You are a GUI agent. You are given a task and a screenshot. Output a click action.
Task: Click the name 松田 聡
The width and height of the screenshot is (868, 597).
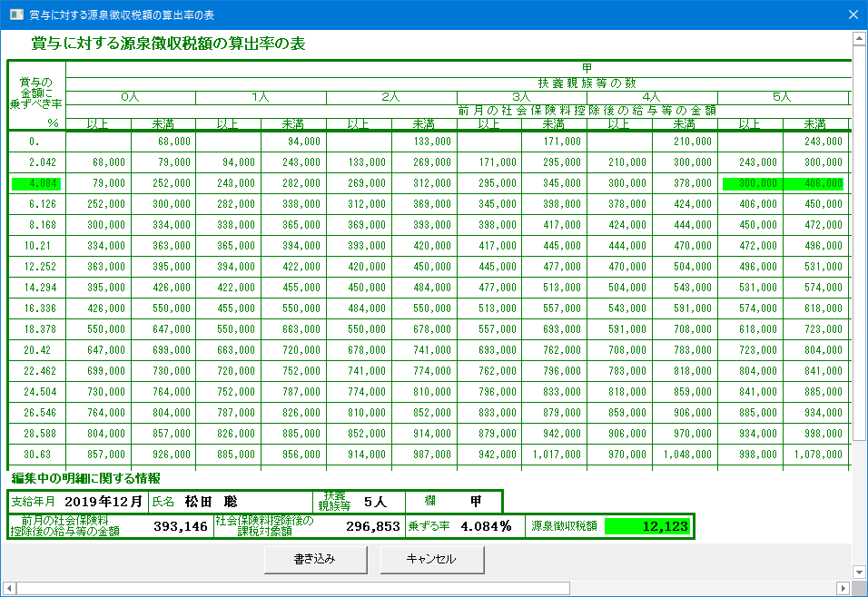coord(211,502)
